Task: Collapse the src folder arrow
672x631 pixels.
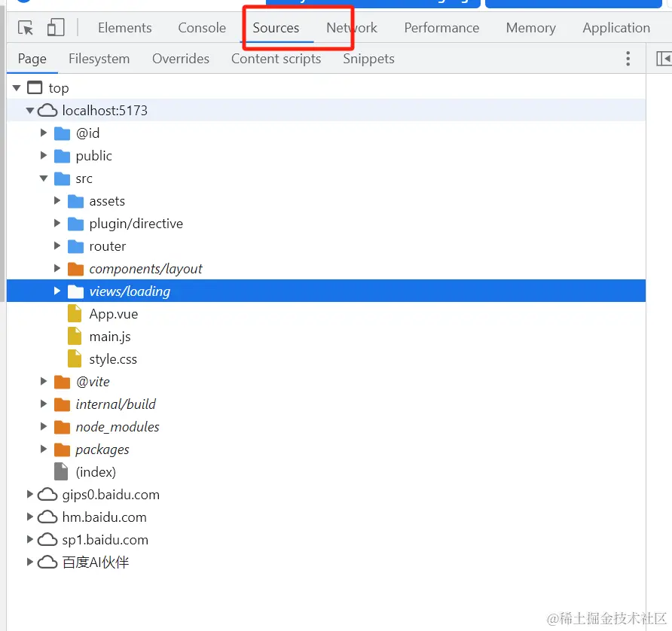Action: (44, 178)
